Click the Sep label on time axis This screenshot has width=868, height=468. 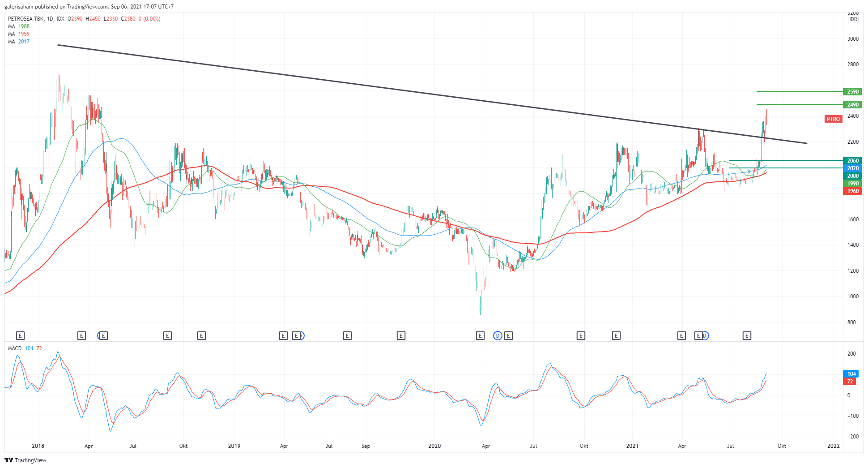pyautogui.click(x=366, y=446)
